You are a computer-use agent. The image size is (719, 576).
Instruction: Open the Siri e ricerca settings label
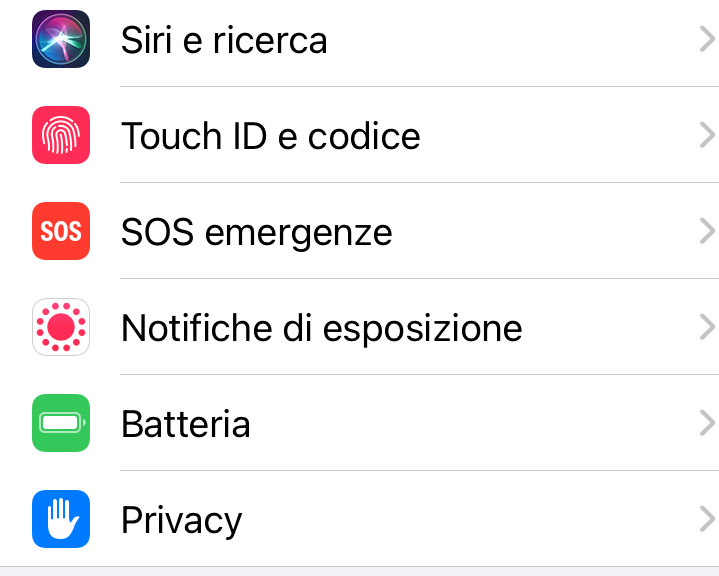coord(224,40)
